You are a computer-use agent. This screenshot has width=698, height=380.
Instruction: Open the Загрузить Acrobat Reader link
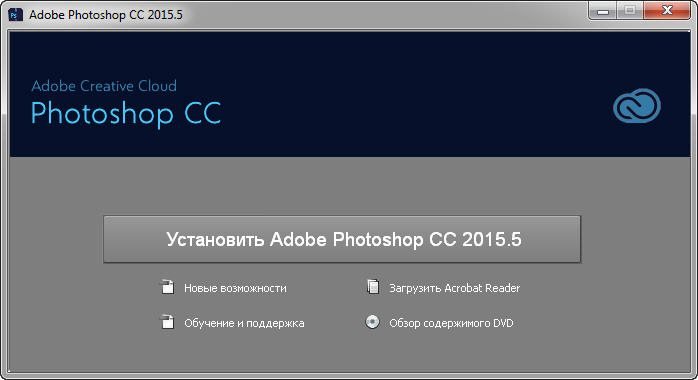tap(455, 288)
